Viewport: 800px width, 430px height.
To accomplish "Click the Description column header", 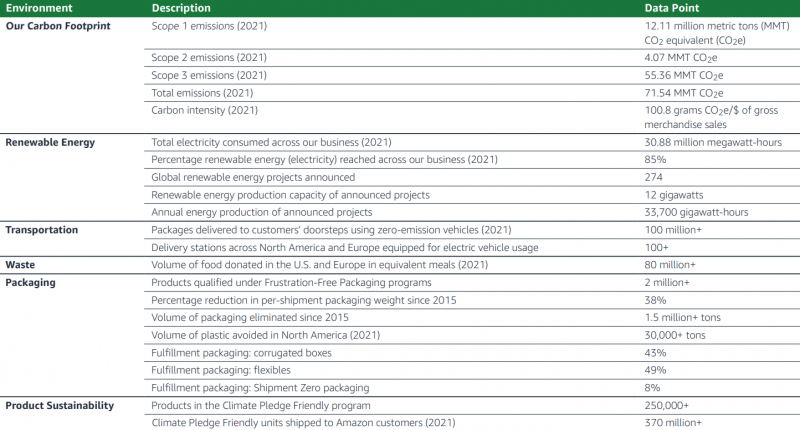I will [181, 8].
